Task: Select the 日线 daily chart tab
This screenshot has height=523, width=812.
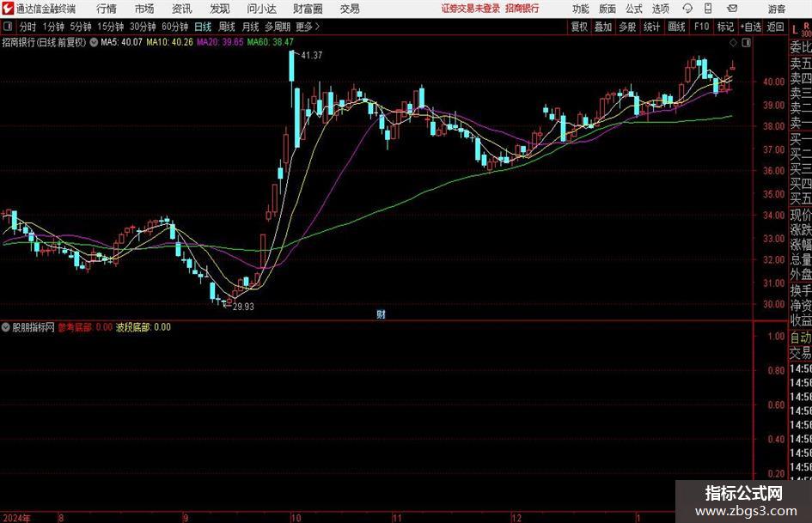Action: (203, 27)
